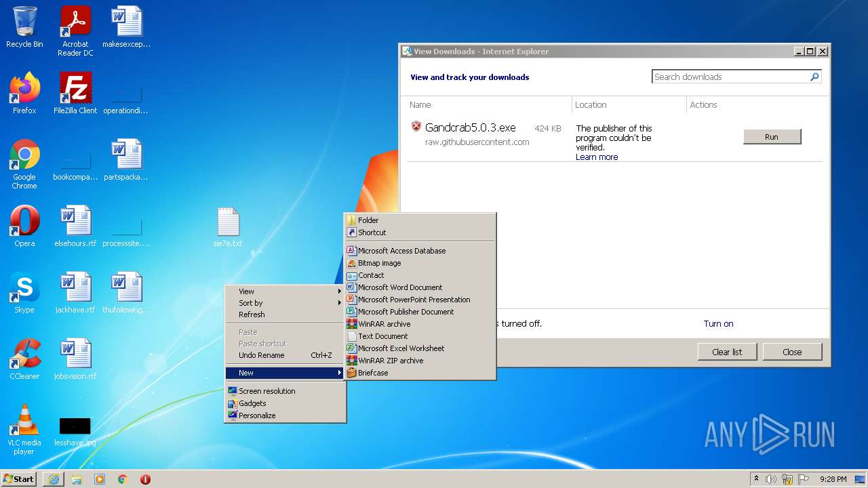Create new Microsoft Access Database
The height and width of the screenshot is (488, 868).
[x=420, y=251]
